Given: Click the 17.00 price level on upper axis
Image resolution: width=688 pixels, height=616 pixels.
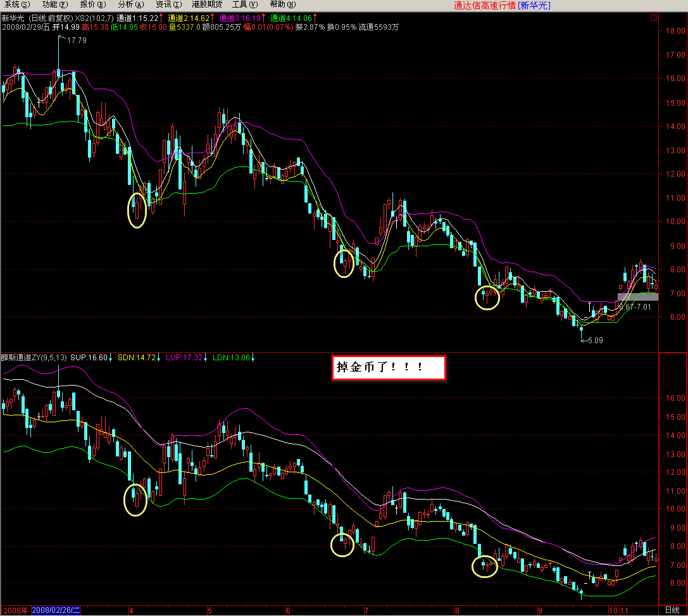Looking at the screenshot, I should click(675, 55).
